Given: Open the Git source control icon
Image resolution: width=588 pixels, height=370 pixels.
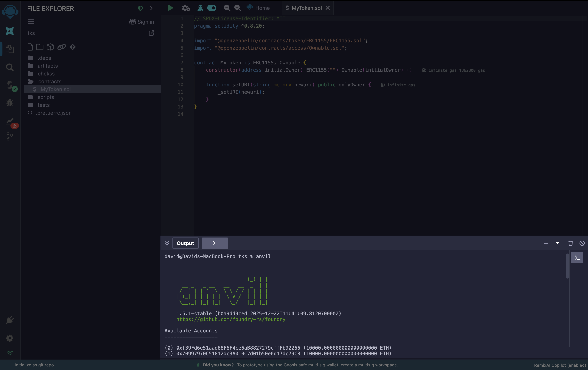Looking at the screenshot, I should tap(9, 136).
